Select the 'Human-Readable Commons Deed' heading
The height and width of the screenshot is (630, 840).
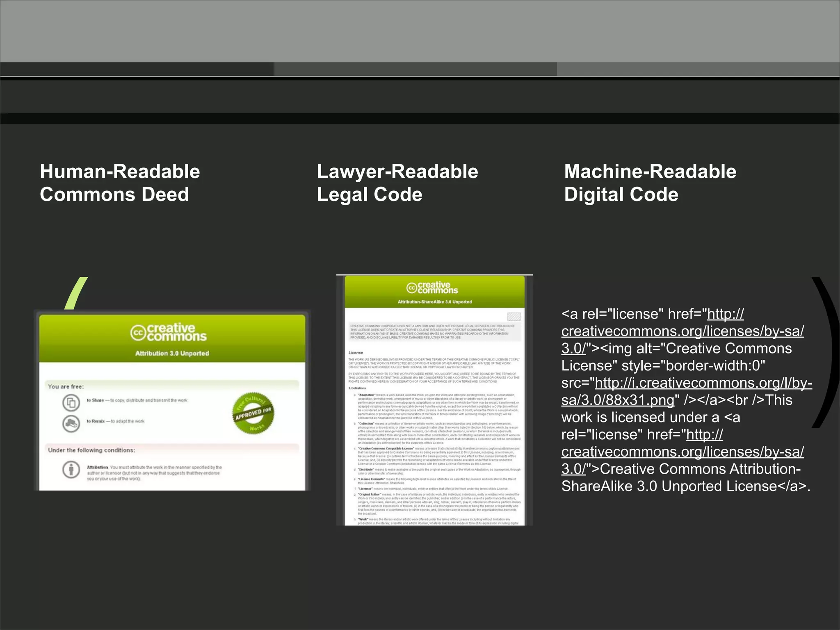pyautogui.click(x=120, y=183)
